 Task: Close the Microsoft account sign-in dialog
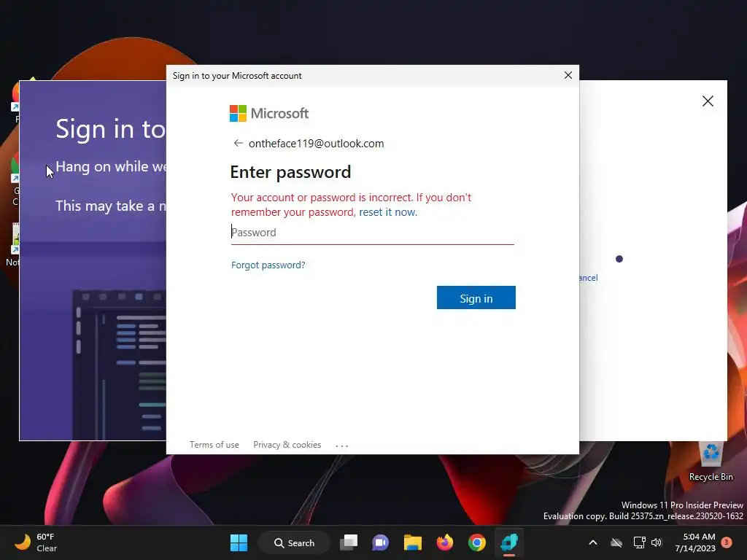(568, 75)
